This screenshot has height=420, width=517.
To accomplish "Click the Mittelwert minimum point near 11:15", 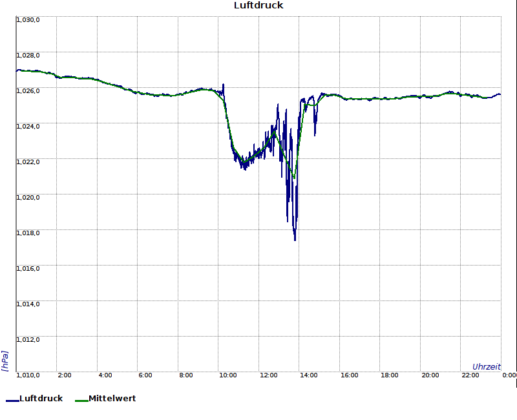I will [244, 162].
